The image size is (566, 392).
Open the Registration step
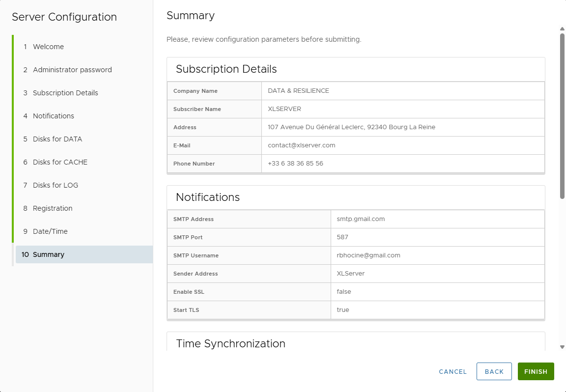click(x=52, y=208)
